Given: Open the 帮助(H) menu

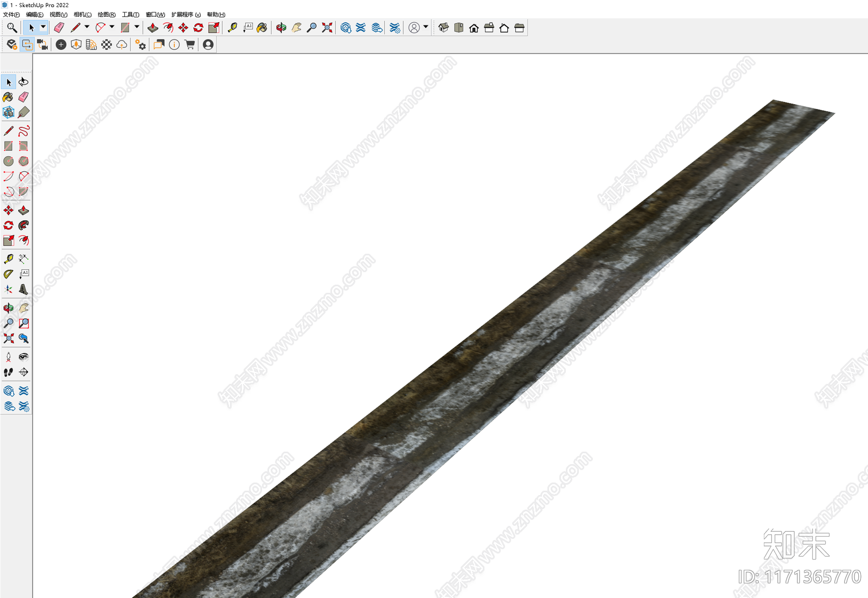Looking at the screenshot, I should tap(216, 15).
